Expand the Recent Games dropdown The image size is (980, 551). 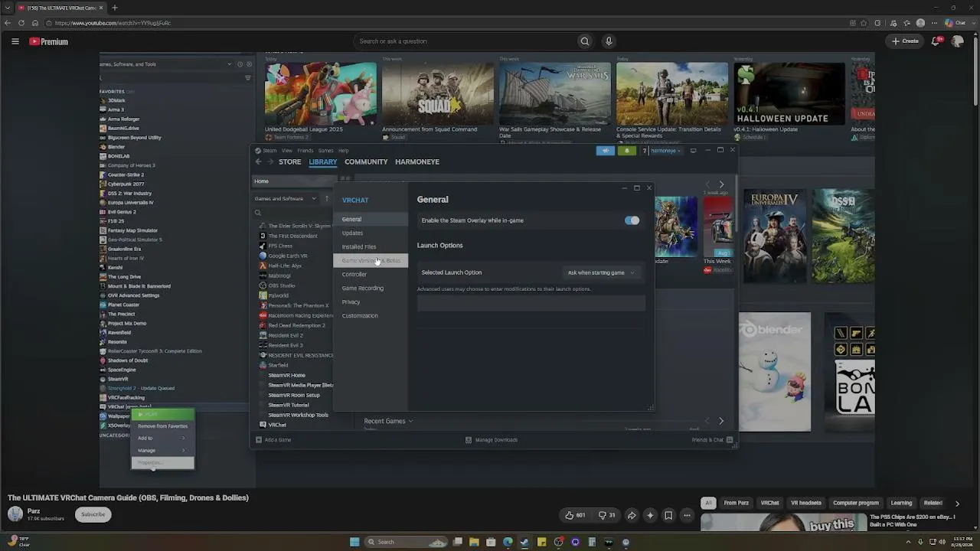(x=388, y=421)
